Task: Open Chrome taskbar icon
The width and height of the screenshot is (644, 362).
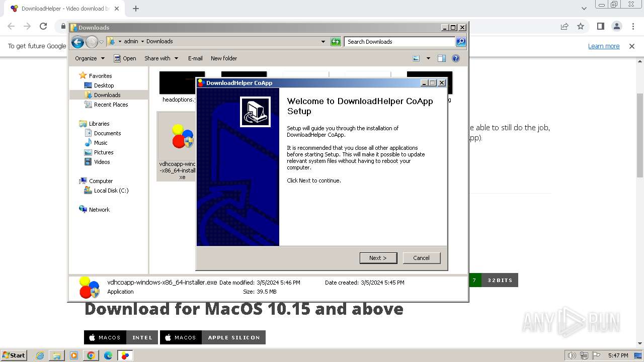Action: click(x=91, y=355)
